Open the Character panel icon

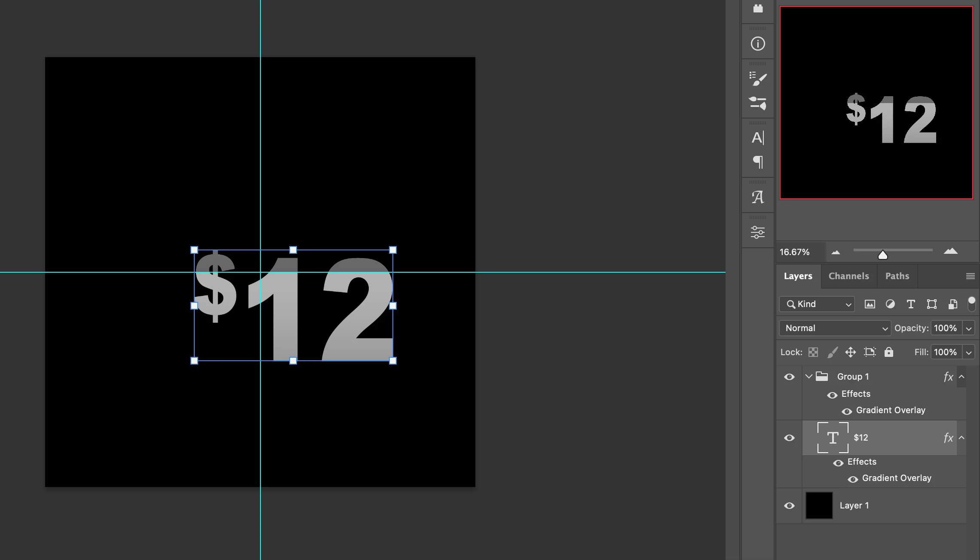[758, 138]
